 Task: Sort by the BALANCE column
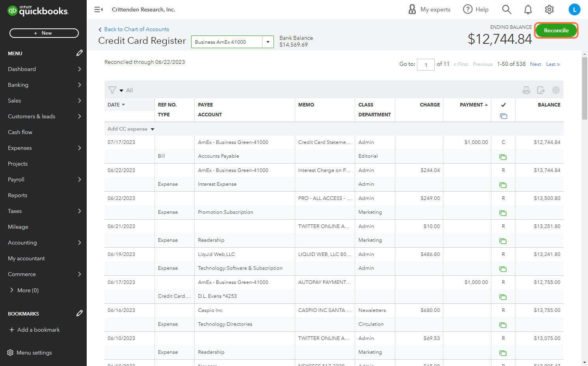click(x=549, y=105)
